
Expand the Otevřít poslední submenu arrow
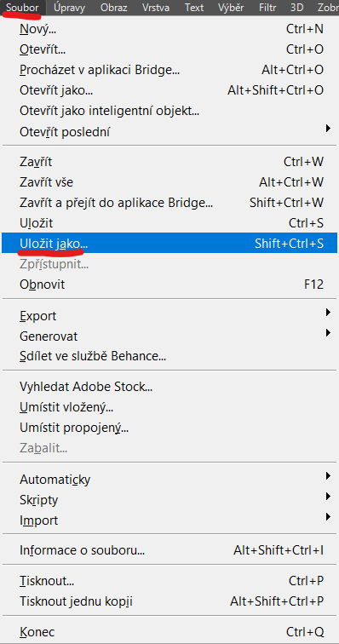pyautogui.click(x=328, y=129)
